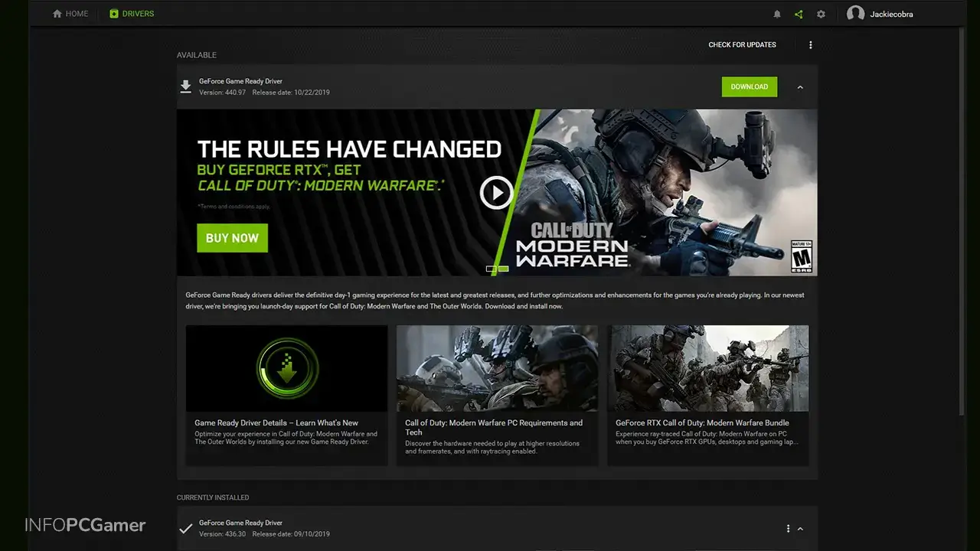Open GeForce RTX Call of Duty: Modern Warfare Bundle
The width and height of the screenshot is (980, 551).
[702, 422]
